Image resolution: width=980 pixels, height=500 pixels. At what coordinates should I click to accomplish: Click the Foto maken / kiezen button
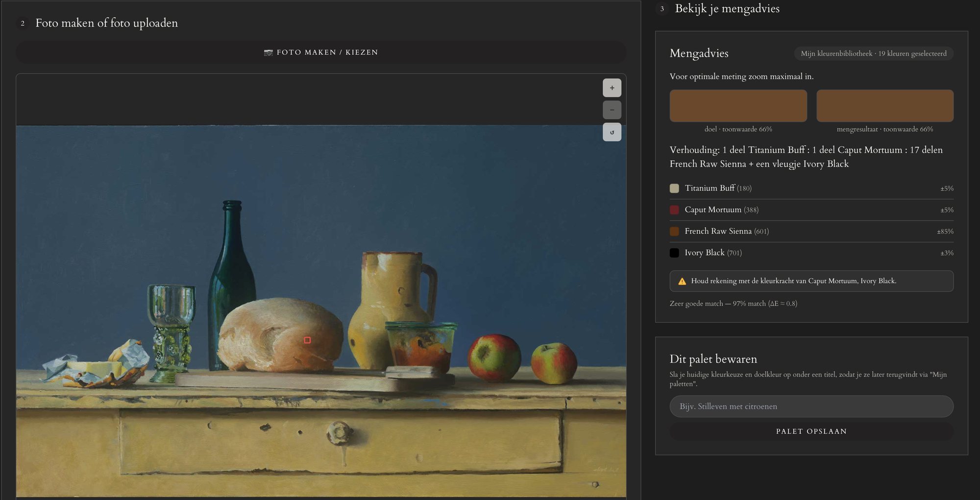pyautogui.click(x=321, y=52)
